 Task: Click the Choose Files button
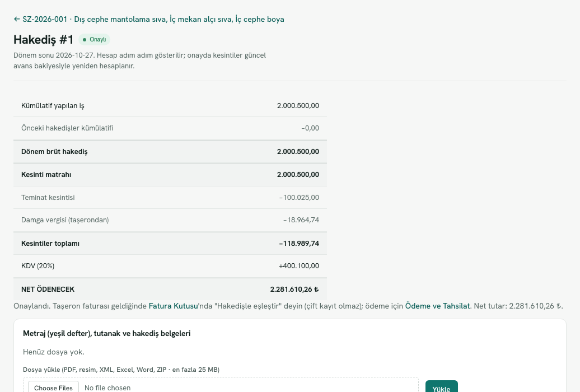53,388
